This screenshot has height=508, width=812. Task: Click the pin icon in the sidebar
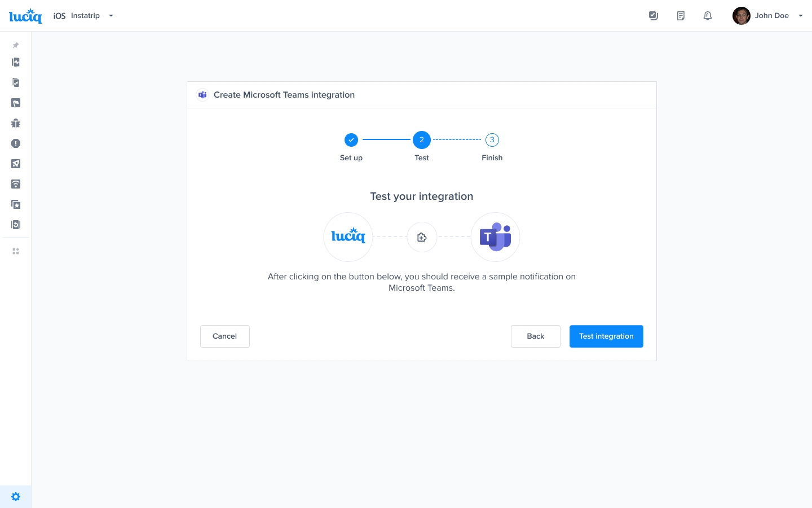coord(16,45)
